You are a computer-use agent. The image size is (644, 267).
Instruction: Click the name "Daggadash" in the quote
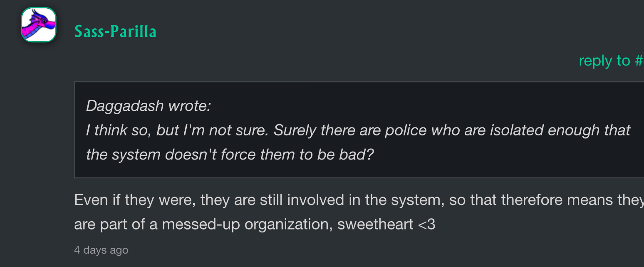pyautogui.click(x=124, y=106)
